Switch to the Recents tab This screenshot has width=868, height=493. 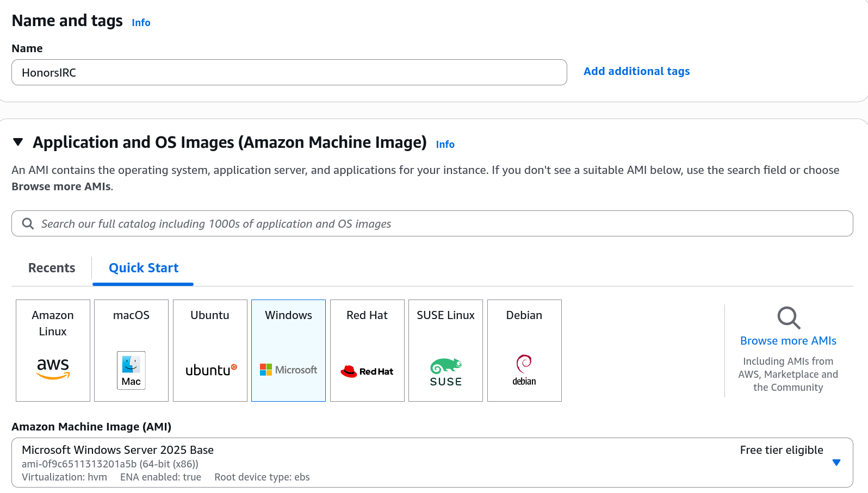[x=52, y=268]
